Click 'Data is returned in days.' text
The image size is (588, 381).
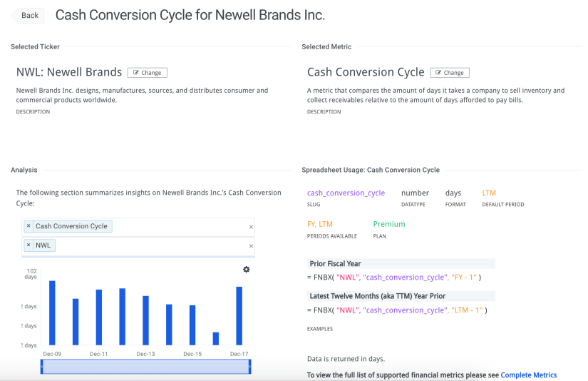pos(346,359)
